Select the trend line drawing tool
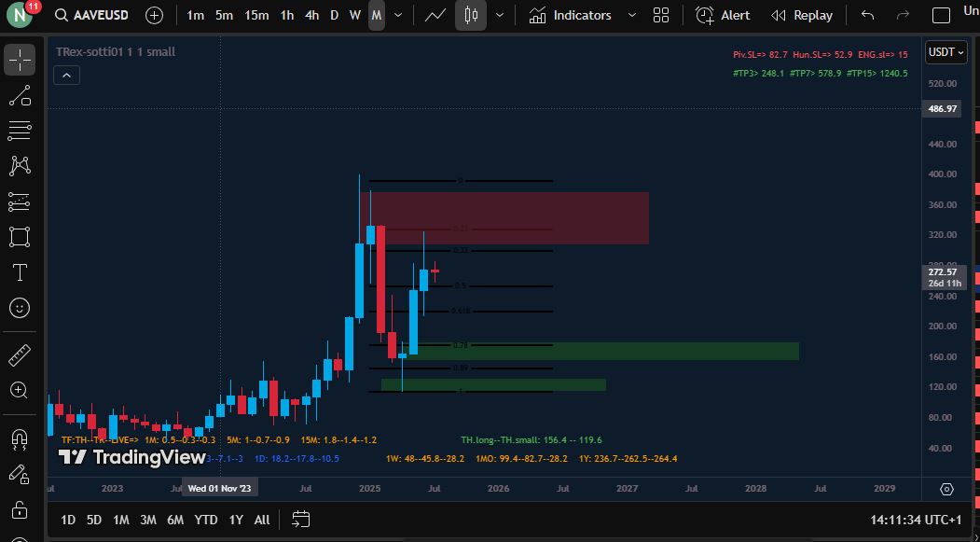 coord(20,95)
